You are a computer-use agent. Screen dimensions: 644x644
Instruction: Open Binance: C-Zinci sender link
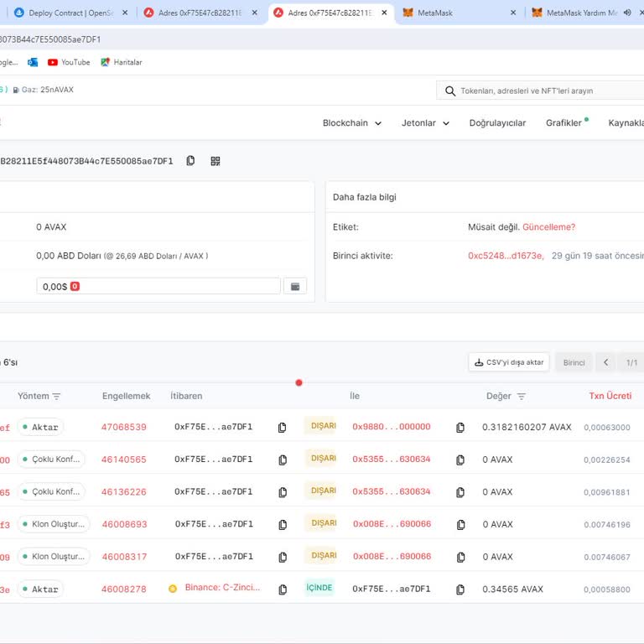point(222,587)
